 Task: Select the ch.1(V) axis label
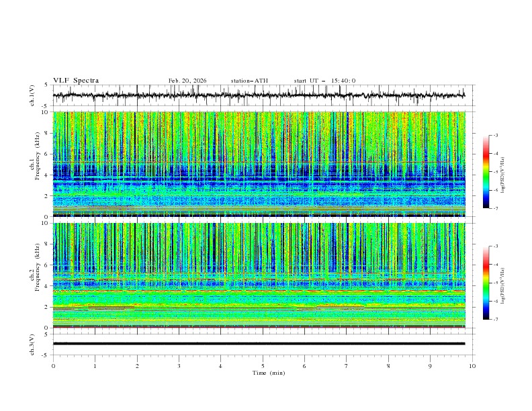(x=33, y=95)
